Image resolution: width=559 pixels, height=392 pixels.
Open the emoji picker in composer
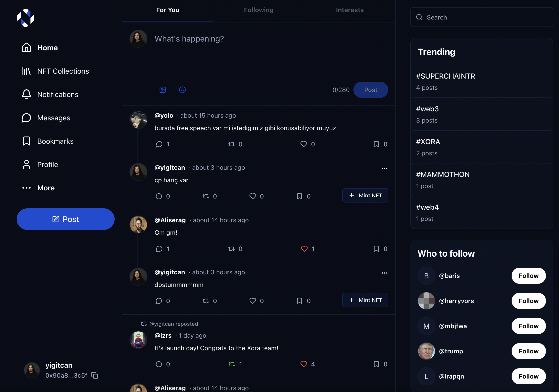(182, 90)
